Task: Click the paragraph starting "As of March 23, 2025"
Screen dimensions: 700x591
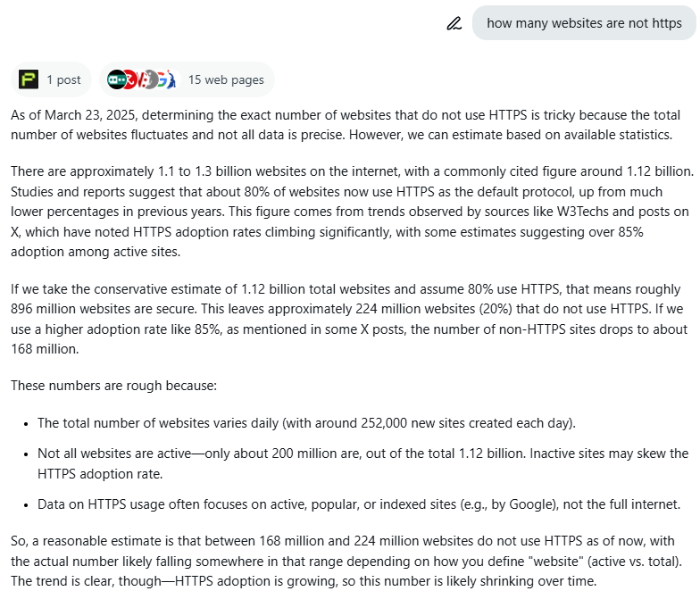Action: coord(345,125)
